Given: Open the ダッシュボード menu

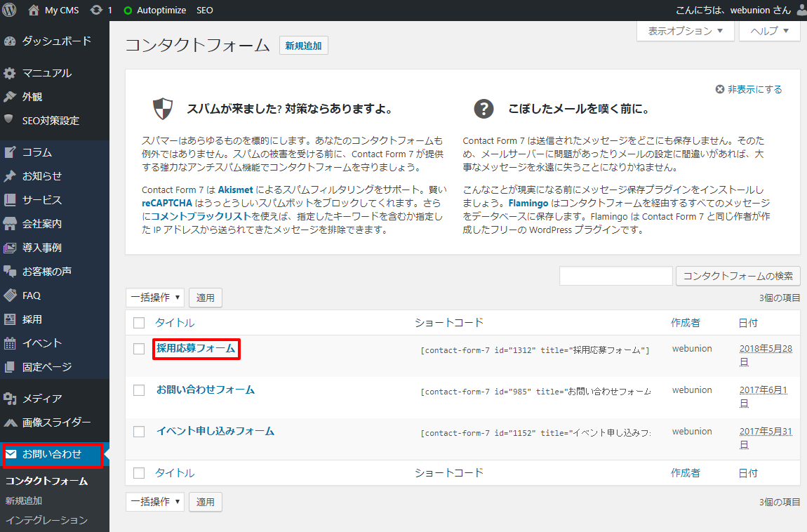Looking at the screenshot, I should tap(55, 41).
